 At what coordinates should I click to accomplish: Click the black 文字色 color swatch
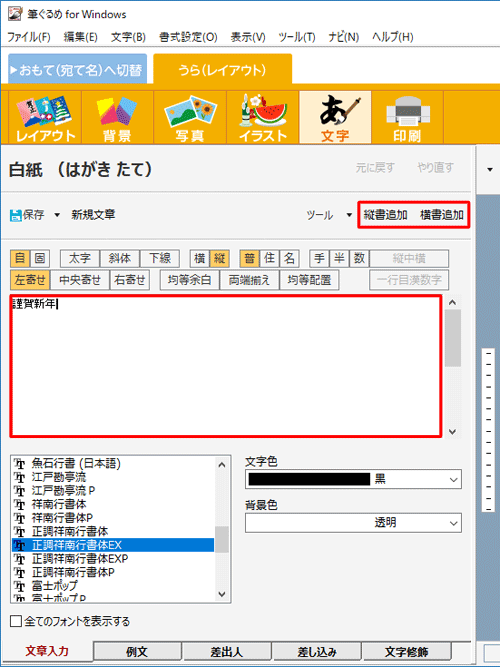click(309, 479)
